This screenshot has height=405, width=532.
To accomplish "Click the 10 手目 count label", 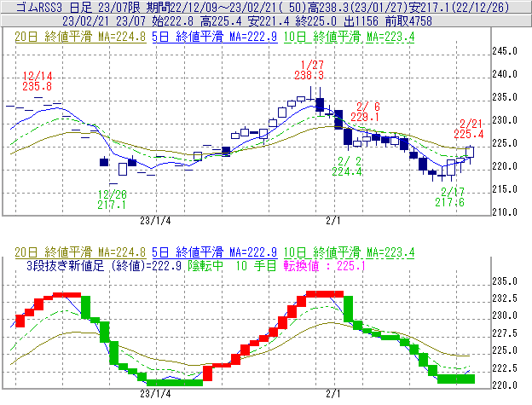I will coord(256,265).
